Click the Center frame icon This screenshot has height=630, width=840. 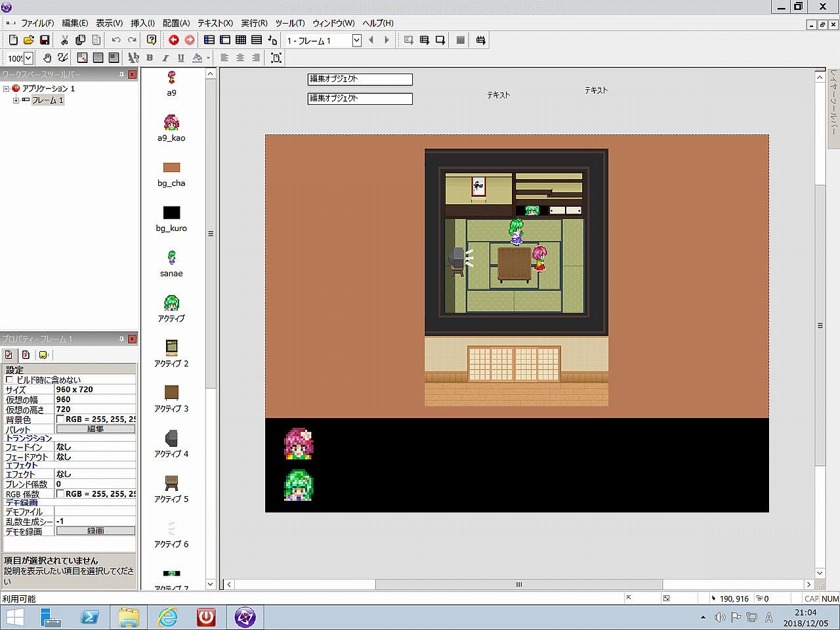(276, 58)
